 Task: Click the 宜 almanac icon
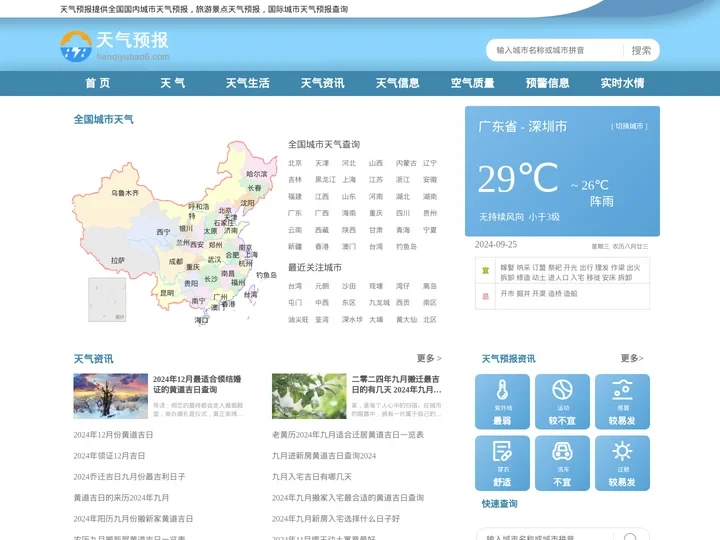pos(485,271)
